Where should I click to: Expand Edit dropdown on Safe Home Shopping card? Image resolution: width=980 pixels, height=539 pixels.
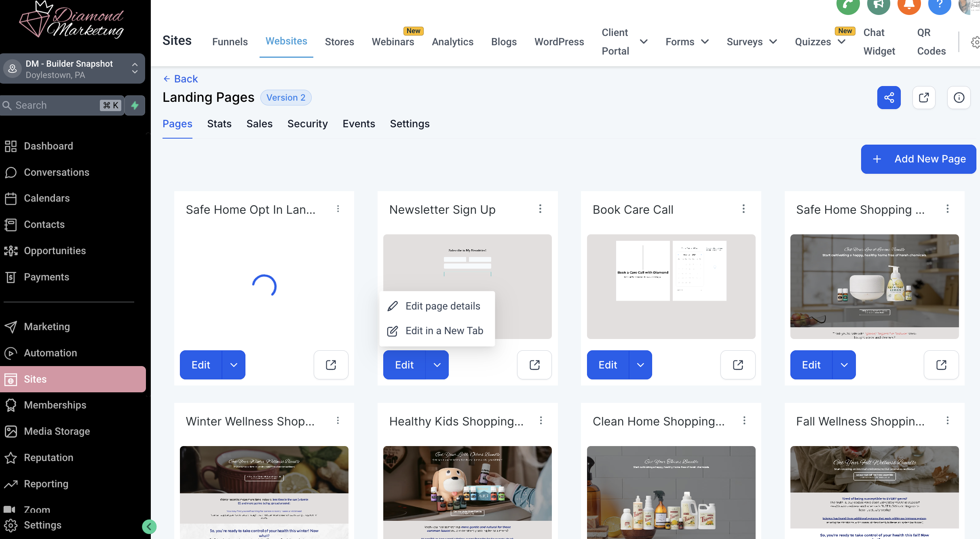coord(844,365)
